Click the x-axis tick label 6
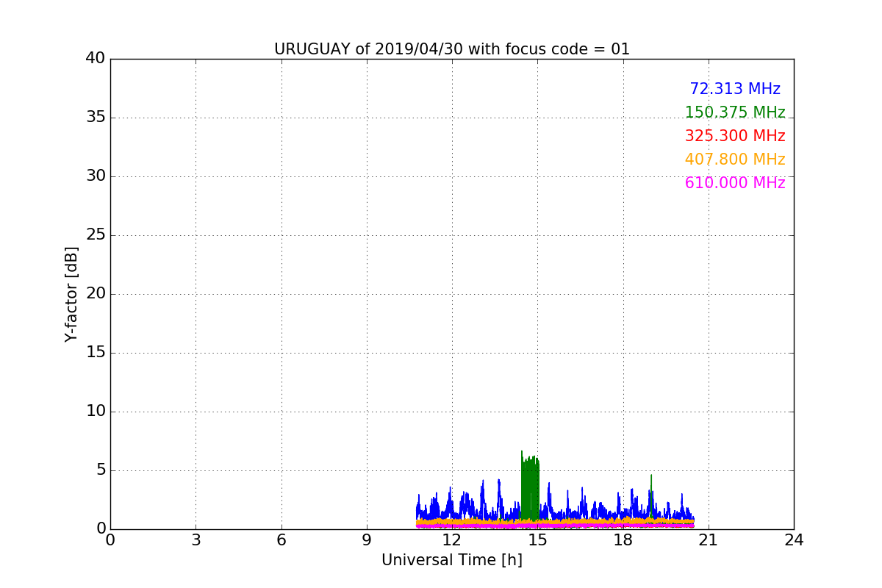 click(x=281, y=539)
